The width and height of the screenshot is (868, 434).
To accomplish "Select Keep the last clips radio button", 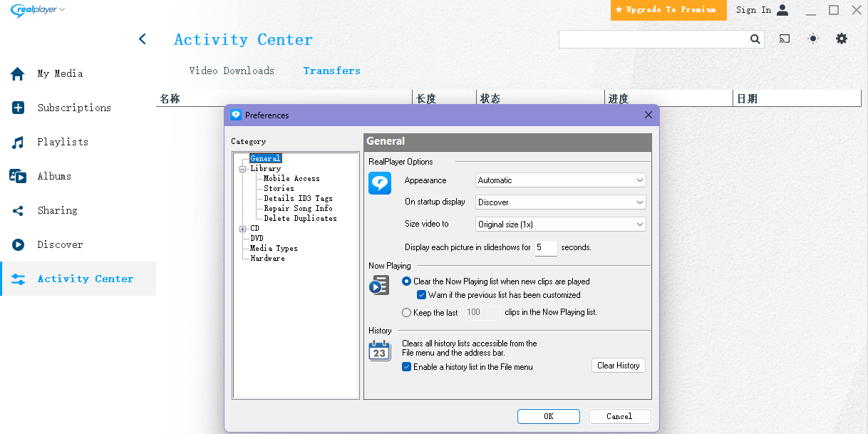I will 407,312.
